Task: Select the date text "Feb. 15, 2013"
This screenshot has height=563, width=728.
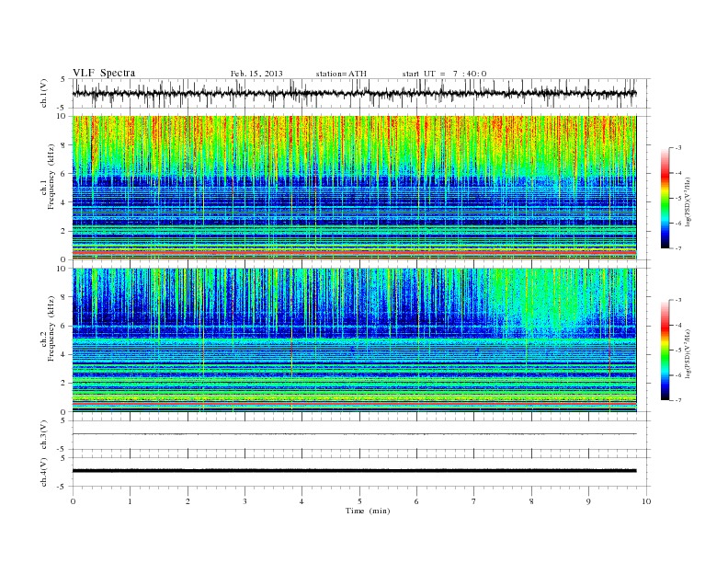Action: click(256, 74)
